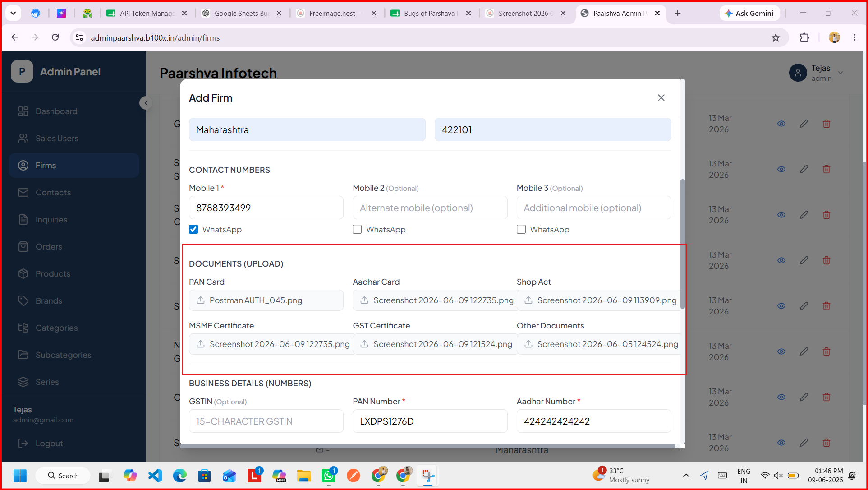This screenshot has height=490, width=868.
Task: Click the address bar URL
Action: click(x=155, y=38)
